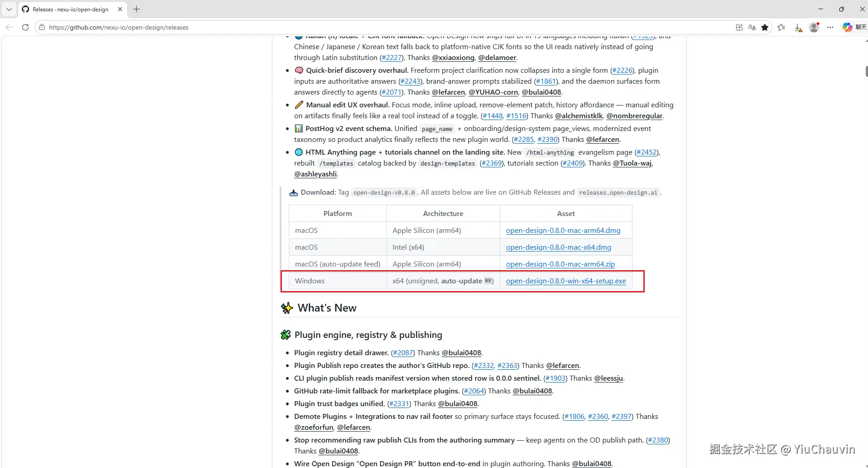Screen dimensions: 868x468
Task: Select the Plugin engine, registry & publishing heading
Action: 368,335
